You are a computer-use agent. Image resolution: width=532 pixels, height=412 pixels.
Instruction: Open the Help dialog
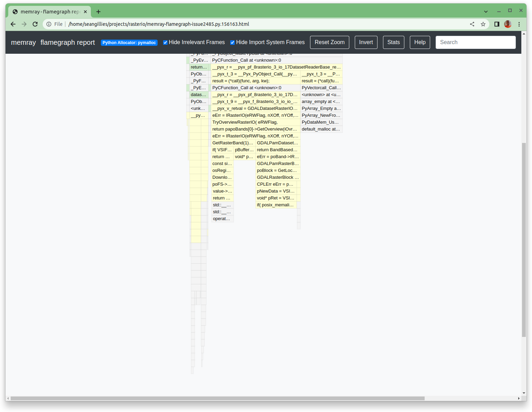pos(420,42)
